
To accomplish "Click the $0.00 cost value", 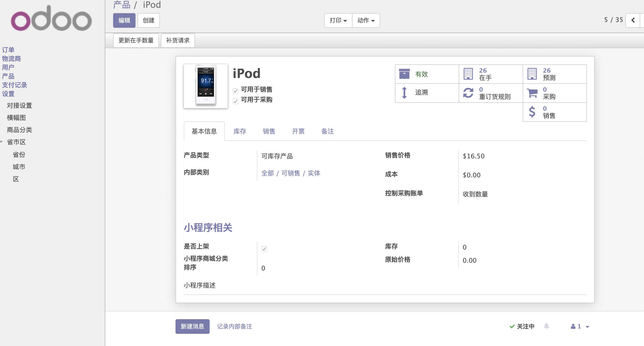I will [x=471, y=175].
